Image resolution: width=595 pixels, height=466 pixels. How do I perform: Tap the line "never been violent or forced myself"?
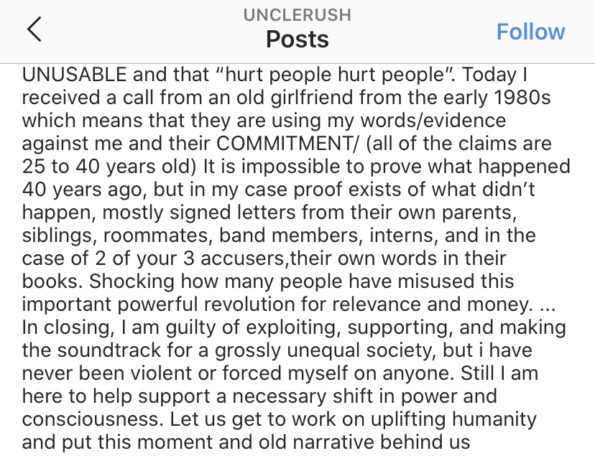[x=280, y=374]
